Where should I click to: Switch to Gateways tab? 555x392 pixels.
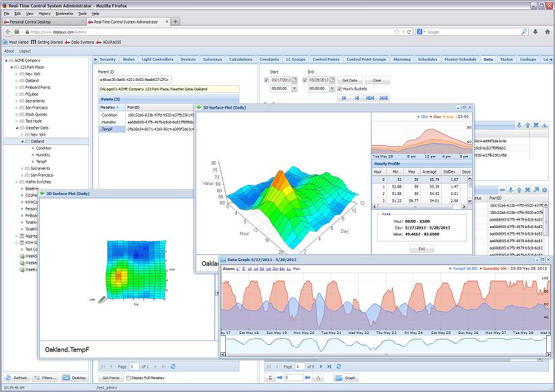pyautogui.click(x=212, y=59)
